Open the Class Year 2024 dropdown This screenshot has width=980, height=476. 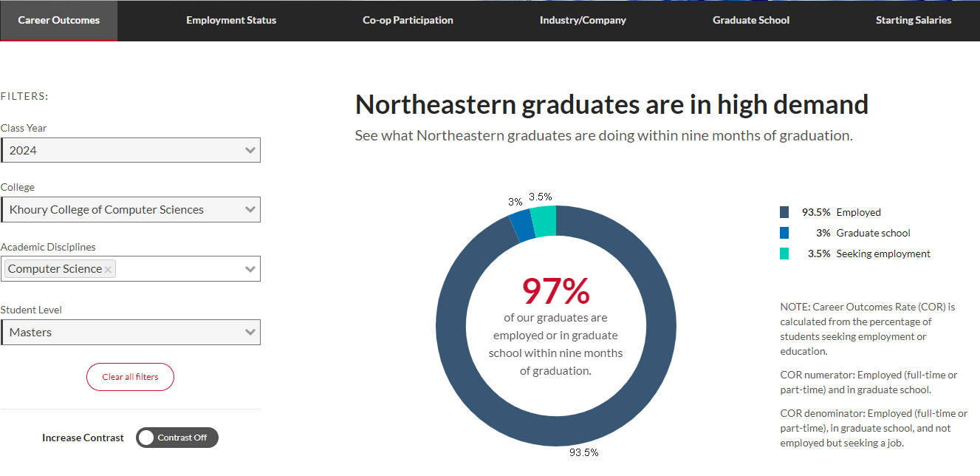(x=131, y=150)
